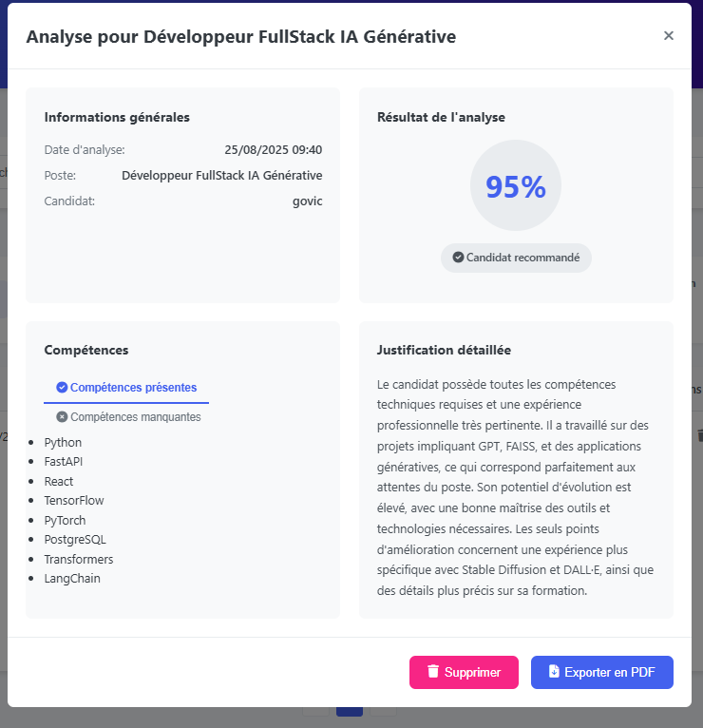The height and width of the screenshot is (728, 703).
Task: Click the LangChain skill entry
Action: pyautogui.click(x=72, y=579)
